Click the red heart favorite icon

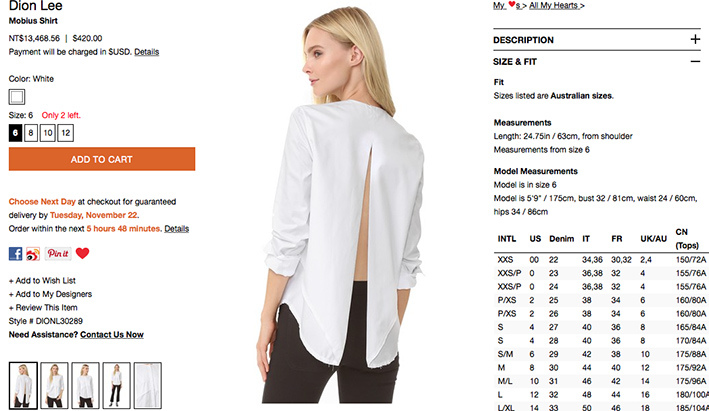(x=82, y=253)
